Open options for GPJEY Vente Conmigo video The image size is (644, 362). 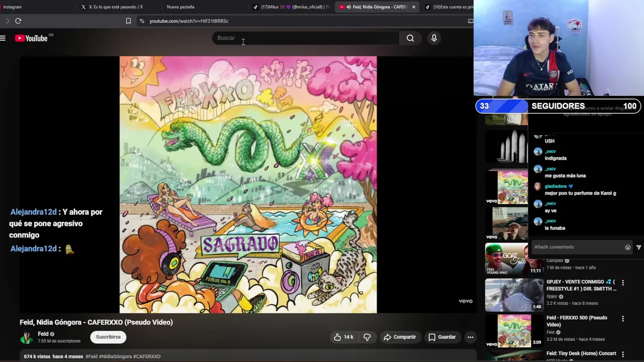click(623, 283)
